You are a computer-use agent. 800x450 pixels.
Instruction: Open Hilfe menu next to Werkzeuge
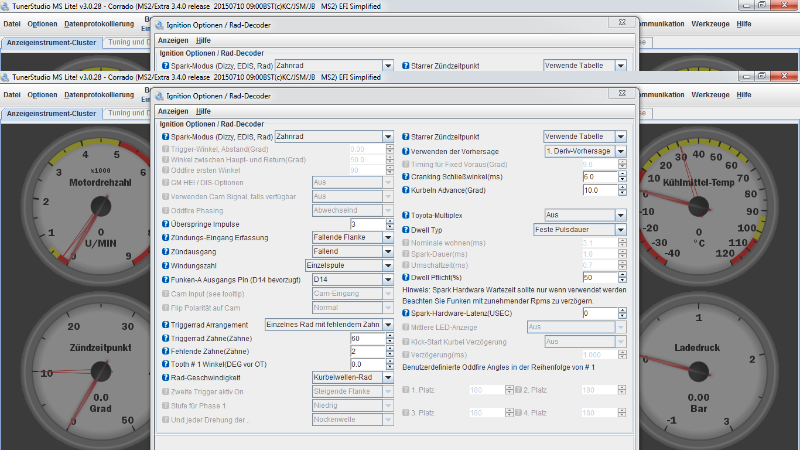744,94
